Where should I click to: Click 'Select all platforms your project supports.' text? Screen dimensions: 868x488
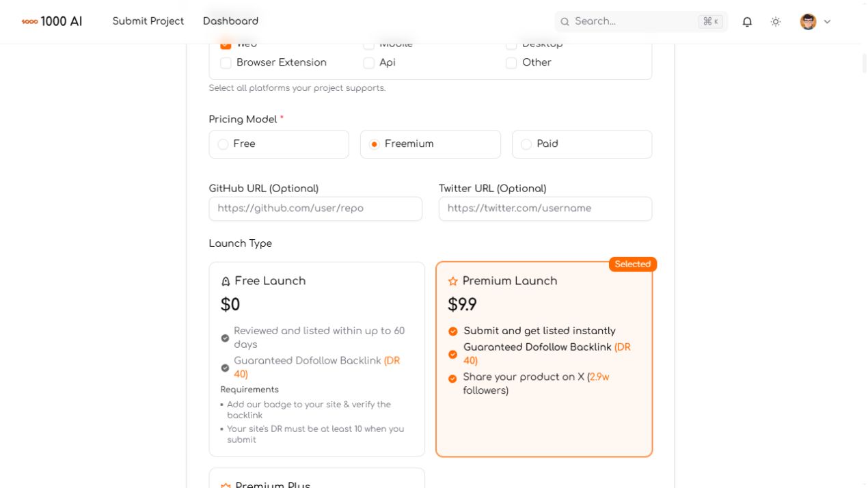(x=297, y=88)
